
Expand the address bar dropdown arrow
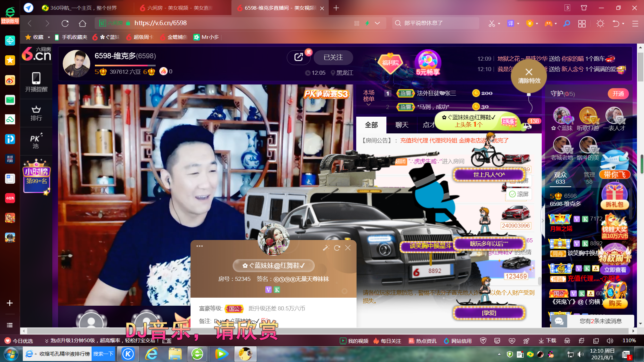point(377,23)
